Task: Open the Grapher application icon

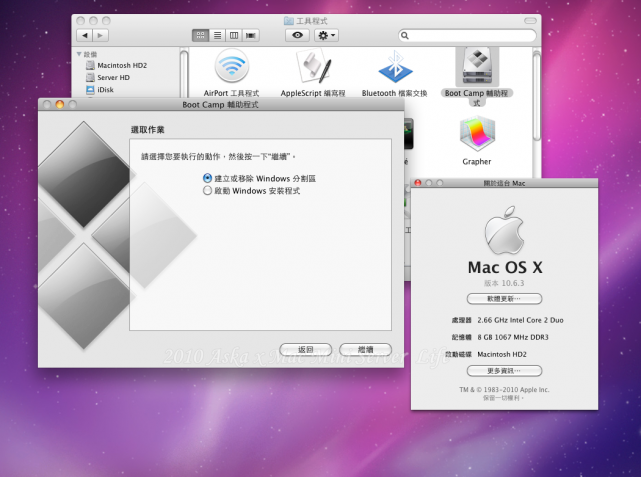Action: [477, 134]
